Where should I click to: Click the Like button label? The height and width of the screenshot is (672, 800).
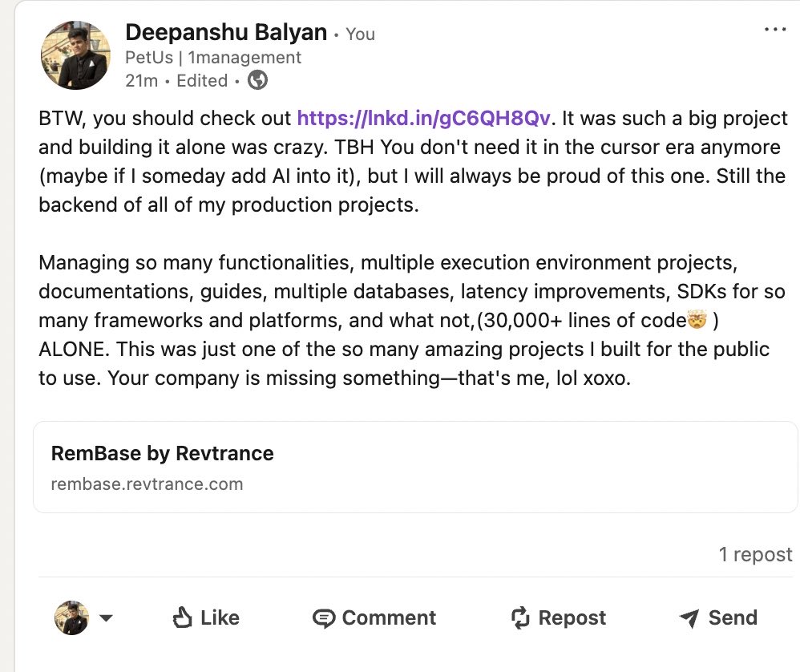click(x=220, y=617)
